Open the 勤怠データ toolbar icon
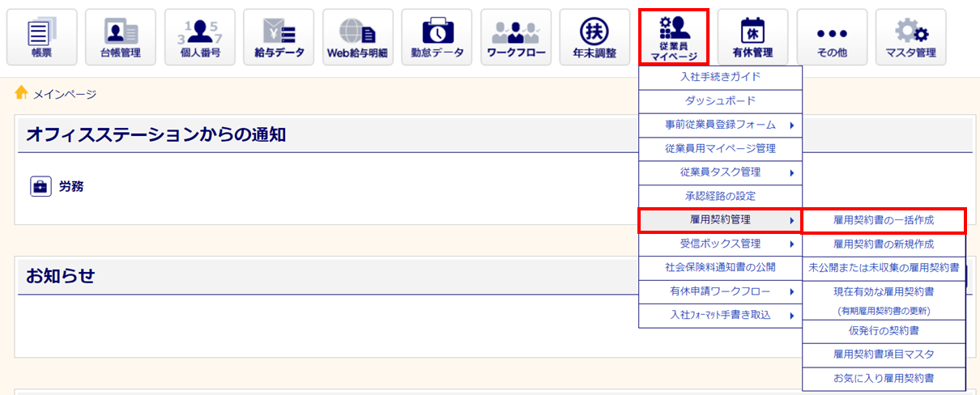The image size is (980, 395). pos(437,37)
